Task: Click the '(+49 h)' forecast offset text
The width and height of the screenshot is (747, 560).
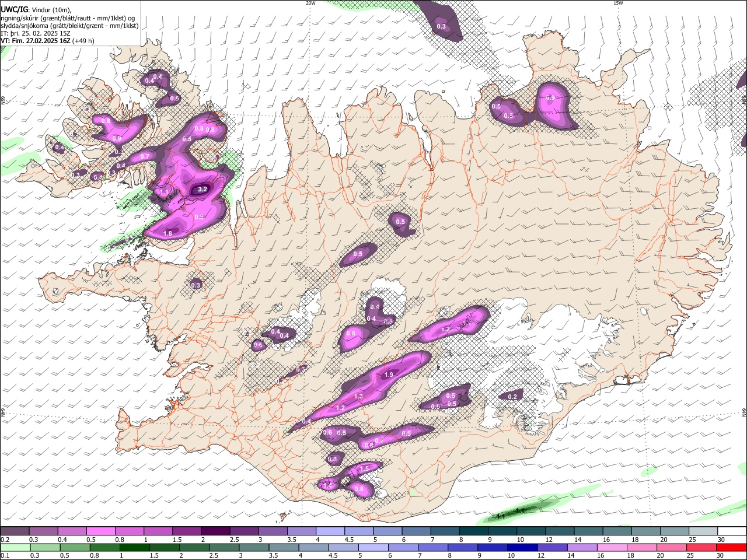Action: 83,41
